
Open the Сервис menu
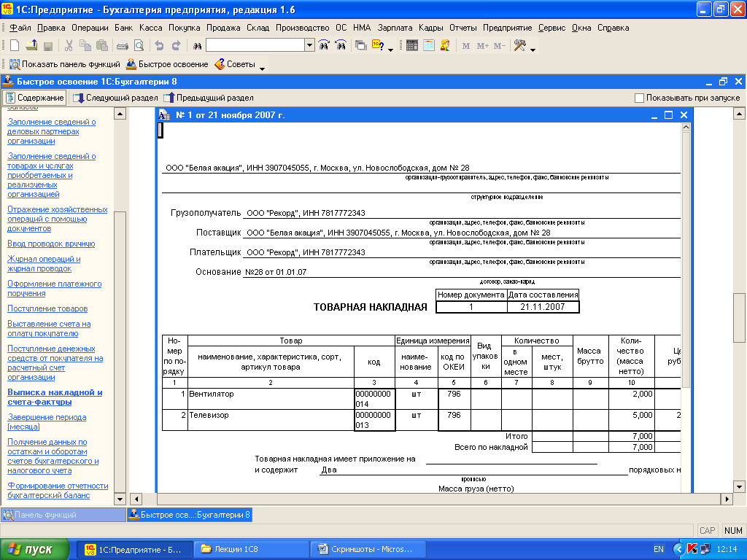coord(551,28)
